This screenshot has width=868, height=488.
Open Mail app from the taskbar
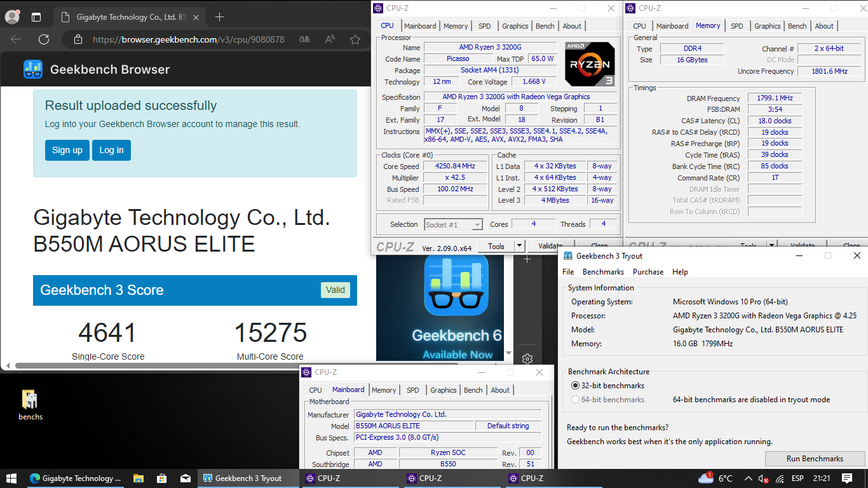coord(185,478)
